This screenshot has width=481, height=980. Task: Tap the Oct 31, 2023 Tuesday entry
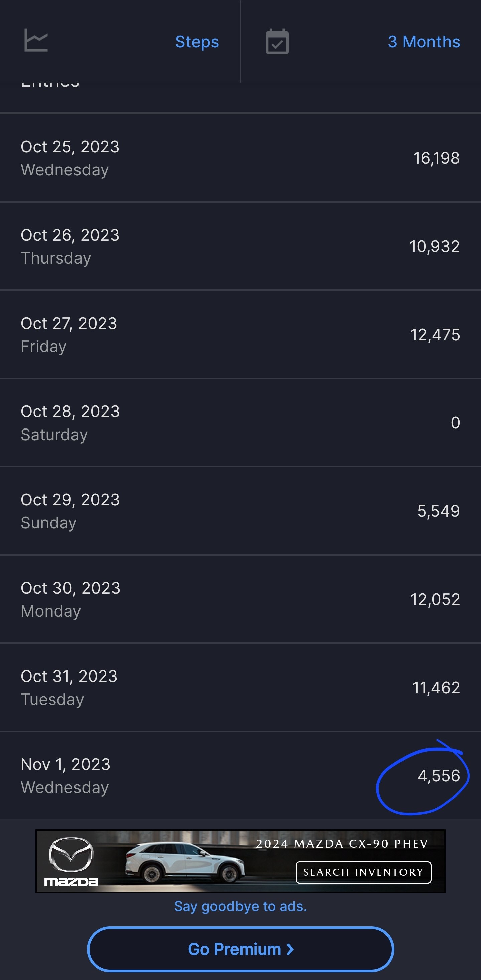(240, 688)
